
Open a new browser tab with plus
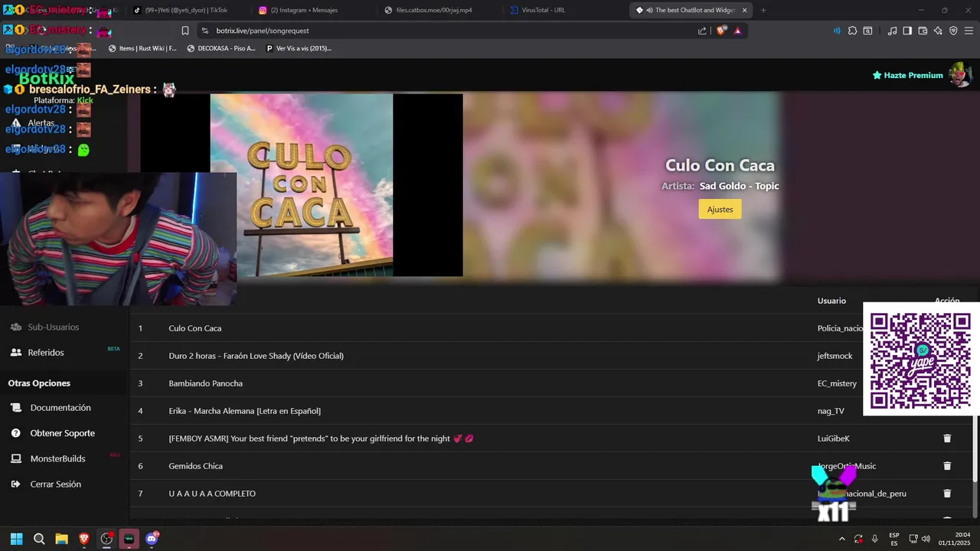(x=763, y=10)
